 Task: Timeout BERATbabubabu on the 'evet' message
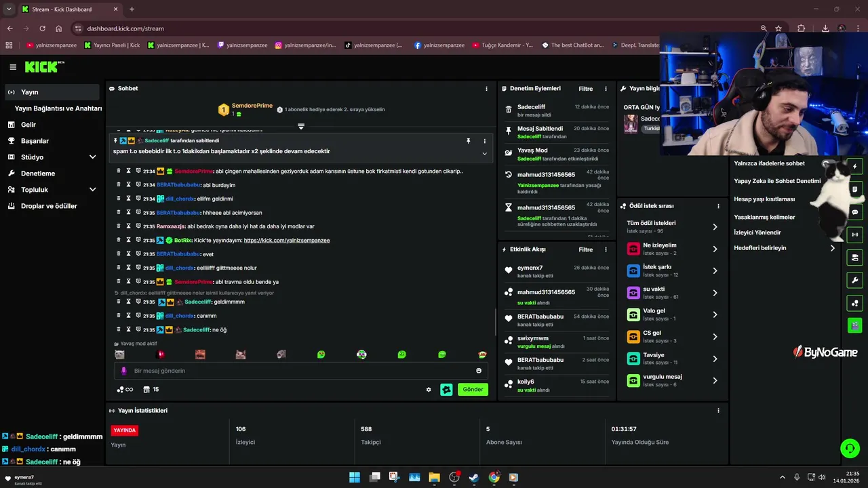click(128, 253)
